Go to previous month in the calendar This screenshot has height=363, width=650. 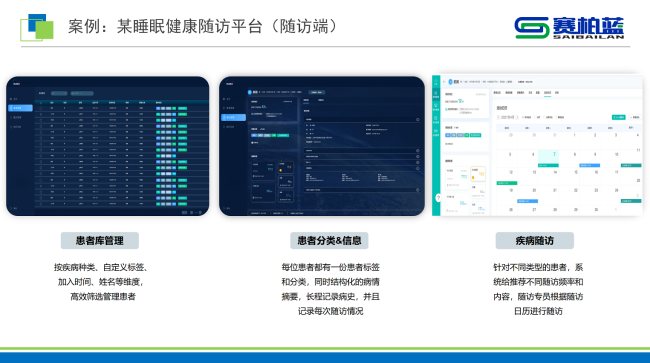[x=499, y=117]
